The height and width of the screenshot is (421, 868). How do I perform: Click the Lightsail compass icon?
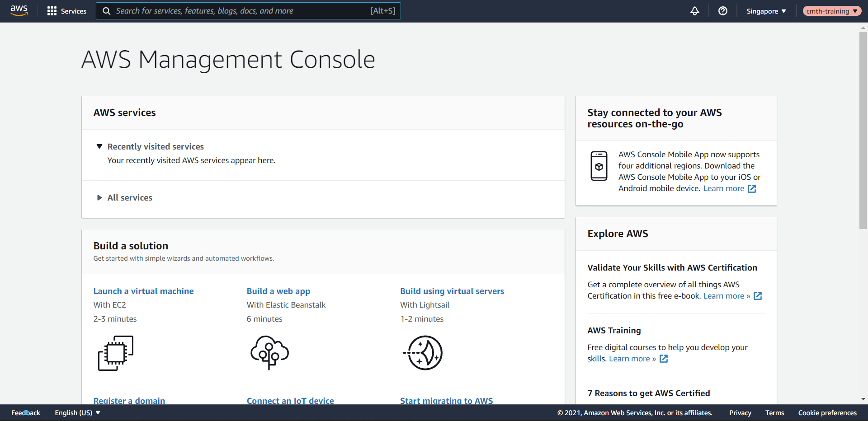coord(423,353)
